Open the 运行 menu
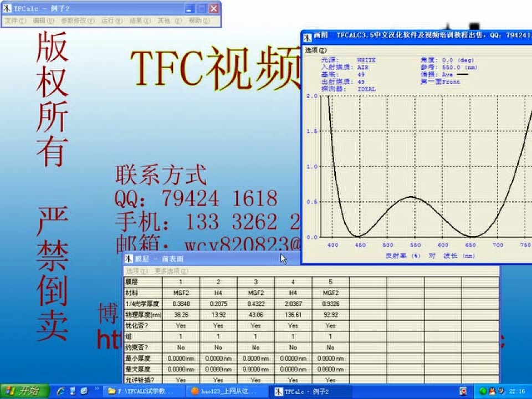 [x=112, y=21]
